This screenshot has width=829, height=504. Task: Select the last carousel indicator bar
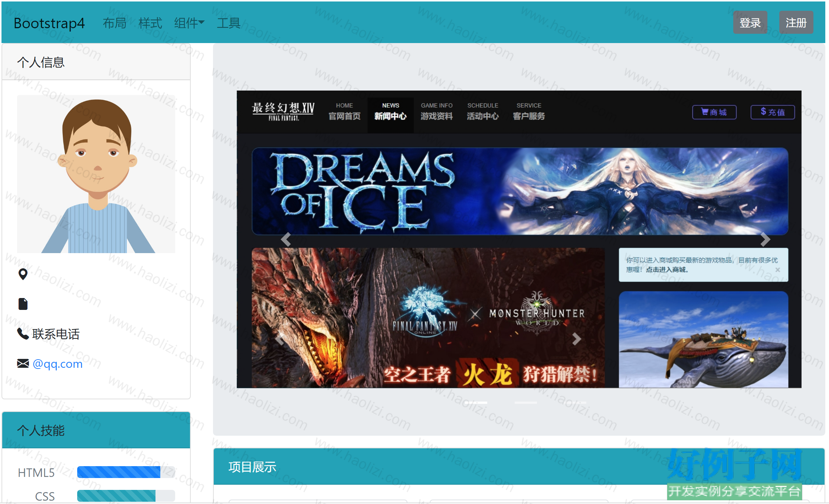(x=575, y=402)
